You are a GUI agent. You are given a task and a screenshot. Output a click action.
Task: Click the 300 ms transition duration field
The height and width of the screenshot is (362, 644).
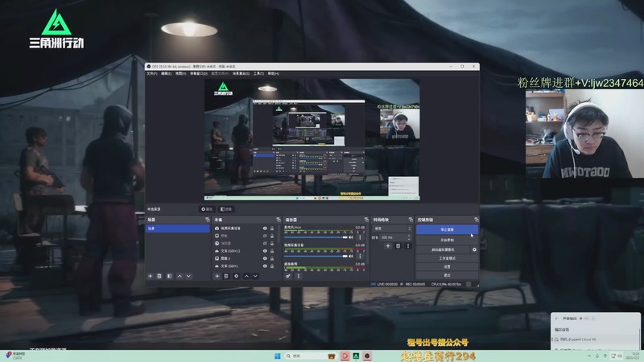(x=396, y=237)
